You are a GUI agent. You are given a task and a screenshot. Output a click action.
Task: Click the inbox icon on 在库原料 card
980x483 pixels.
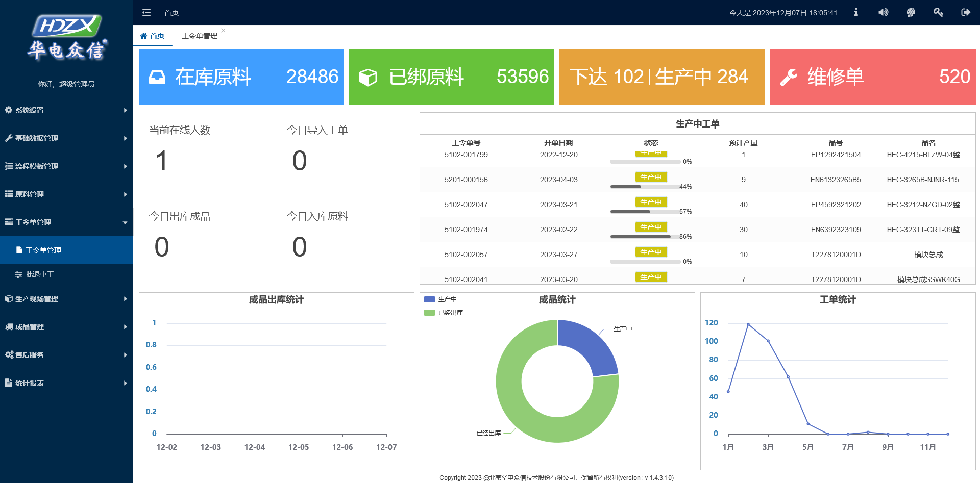tap(157, 77)
